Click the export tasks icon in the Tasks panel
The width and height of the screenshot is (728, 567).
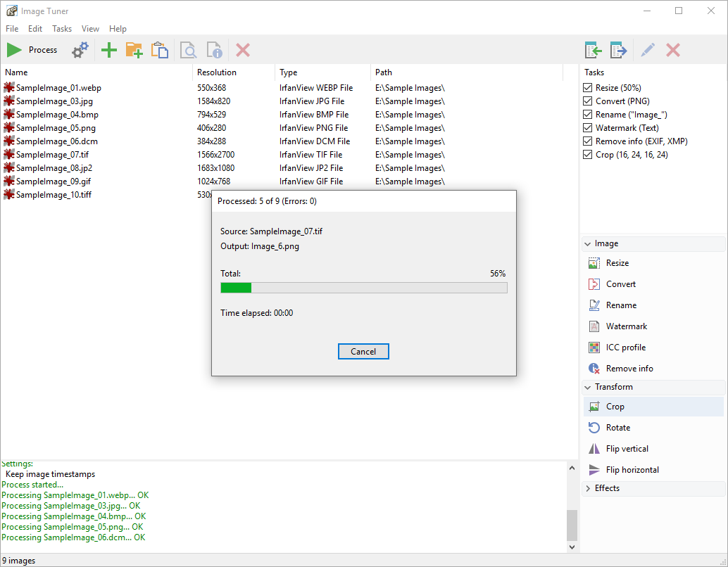(619, 50)
